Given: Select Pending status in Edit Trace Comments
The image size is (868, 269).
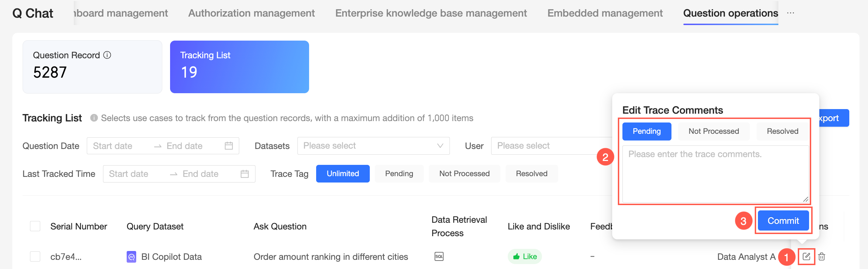Looking at the screenshot, I should (646, 131).
